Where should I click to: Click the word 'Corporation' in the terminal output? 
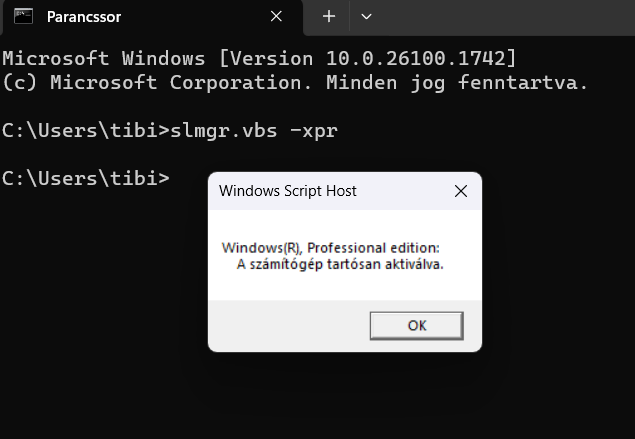(241, 83)
